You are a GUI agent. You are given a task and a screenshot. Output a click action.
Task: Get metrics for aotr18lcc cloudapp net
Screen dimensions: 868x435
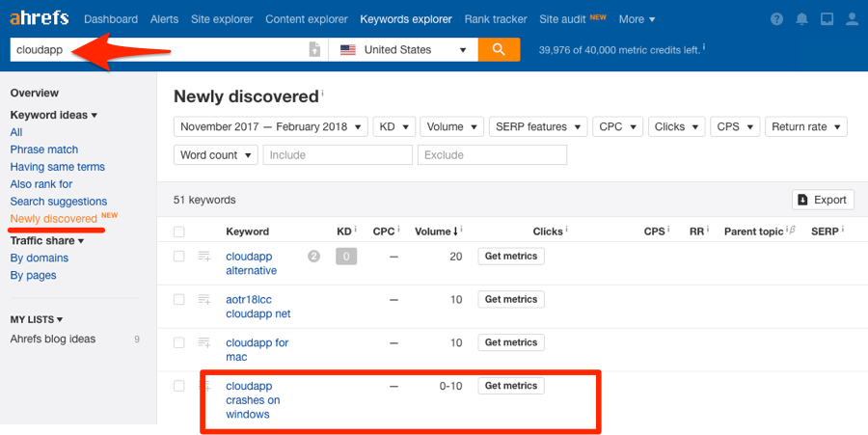click(511, 299)
